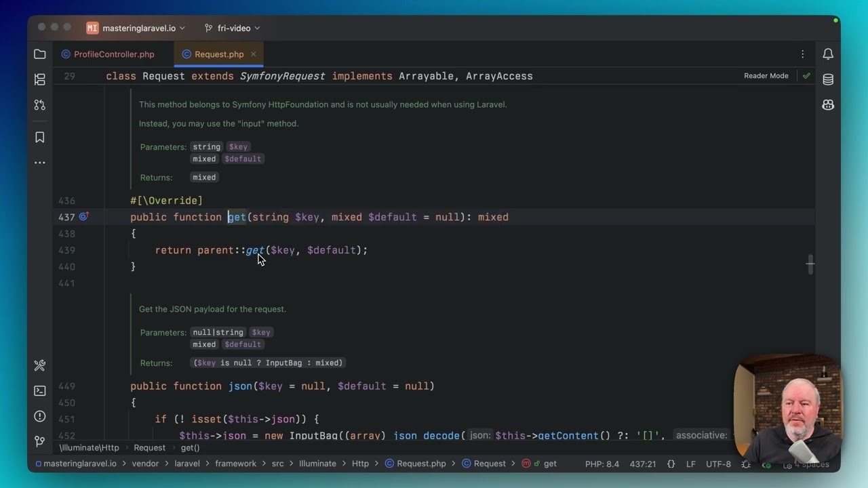Click the 437:21 cursor position indicator

643,464
